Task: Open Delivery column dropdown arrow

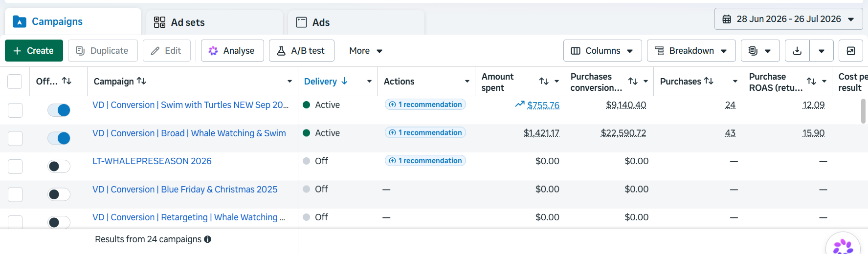Action: [369, 82]
